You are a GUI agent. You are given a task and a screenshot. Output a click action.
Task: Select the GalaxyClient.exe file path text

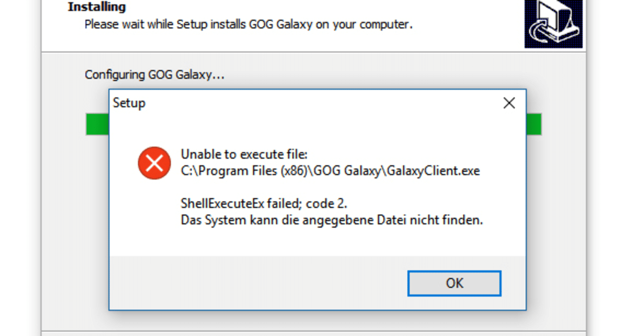pyautogui.click(x=330, y=171)
